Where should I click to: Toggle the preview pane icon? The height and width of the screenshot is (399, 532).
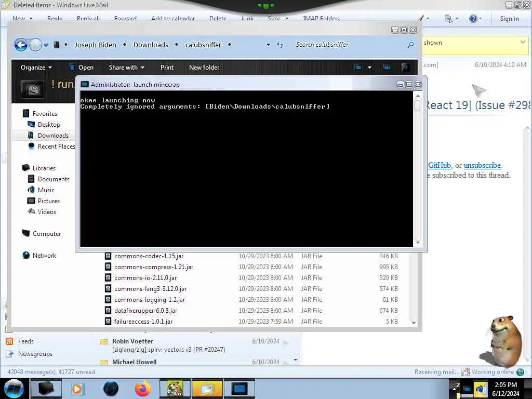click(387, 67)
